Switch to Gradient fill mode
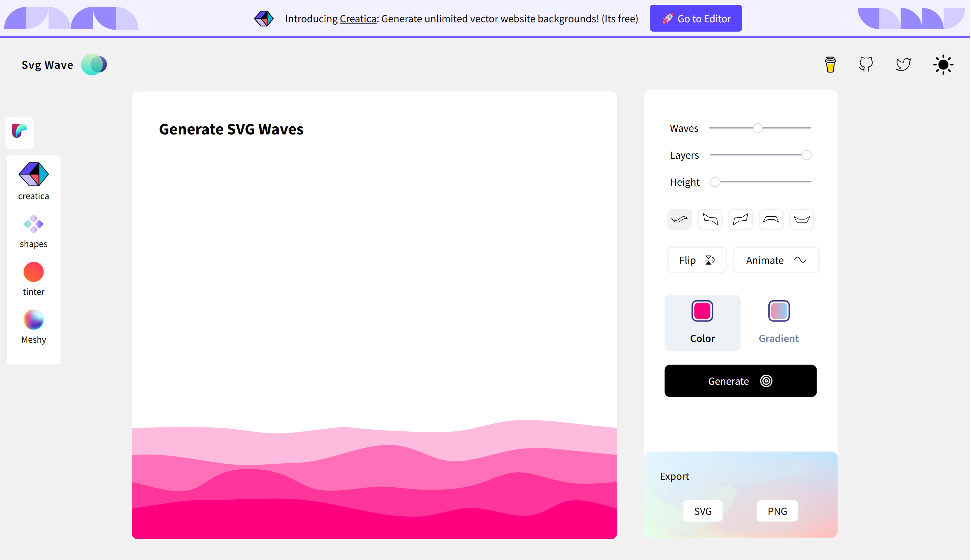Screen dimensions: 971x560 778,322
